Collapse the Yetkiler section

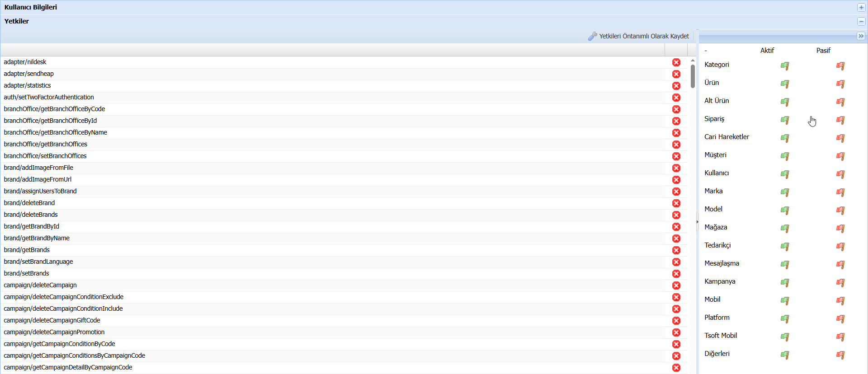pos(861,22)
